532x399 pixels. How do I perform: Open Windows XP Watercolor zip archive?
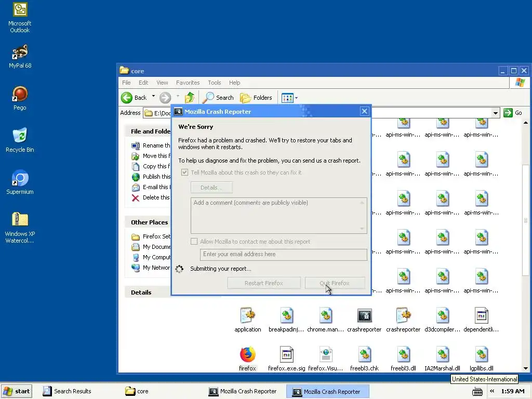pyautogui.click(x=20, y=228)
